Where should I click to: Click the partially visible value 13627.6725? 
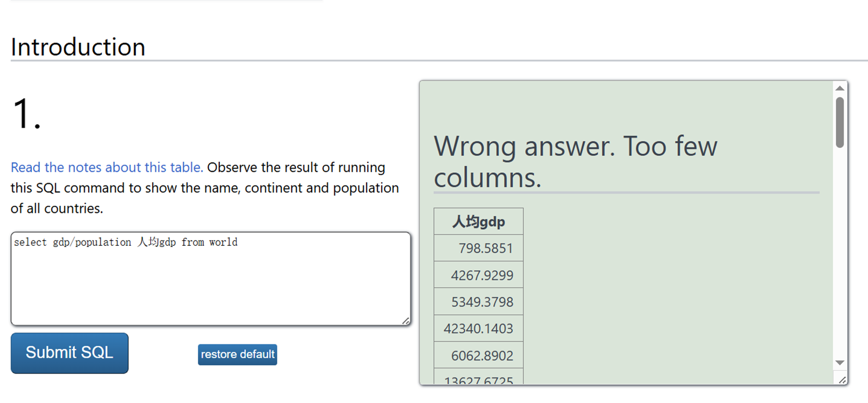[478, 379]
